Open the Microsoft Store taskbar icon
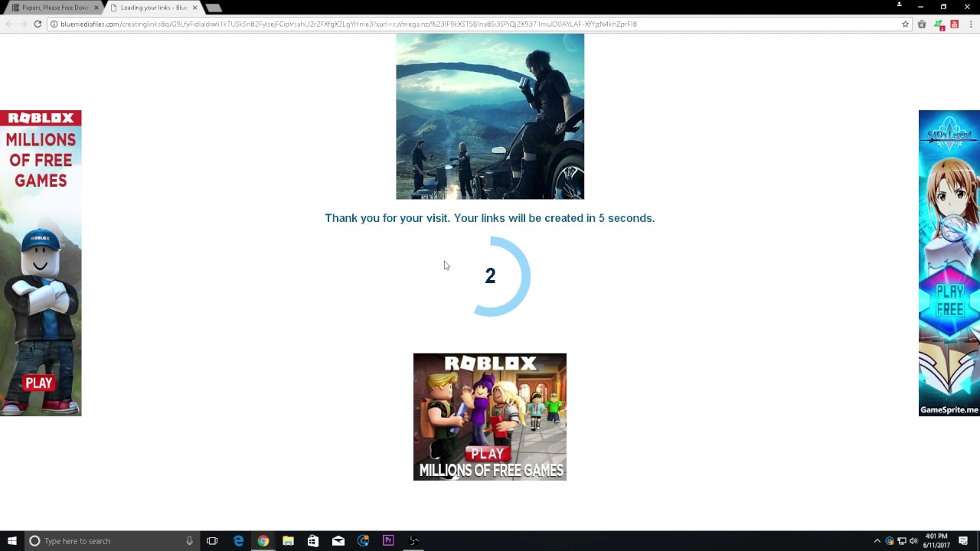The height and width of the screenshot is (551, 980). coord(313,541)
